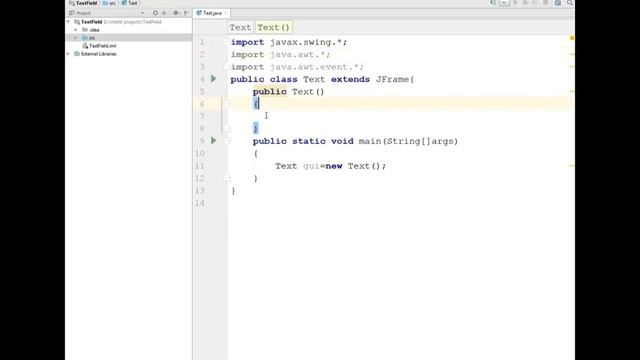Click the gui variable on line 11
The height and width of the screenshot is (360, 640).
(x=311, y=166)
